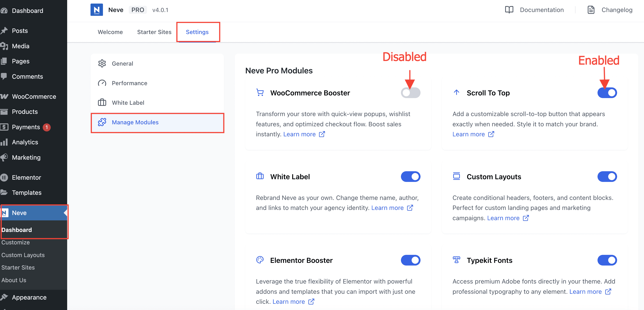Switch off Custom Layouts module
644x310 pixels.
point(607,177)
